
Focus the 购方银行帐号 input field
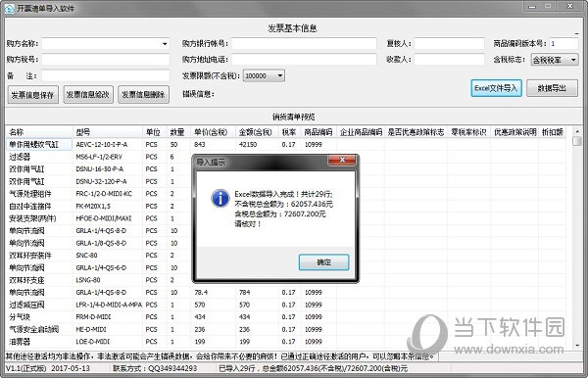304,43
